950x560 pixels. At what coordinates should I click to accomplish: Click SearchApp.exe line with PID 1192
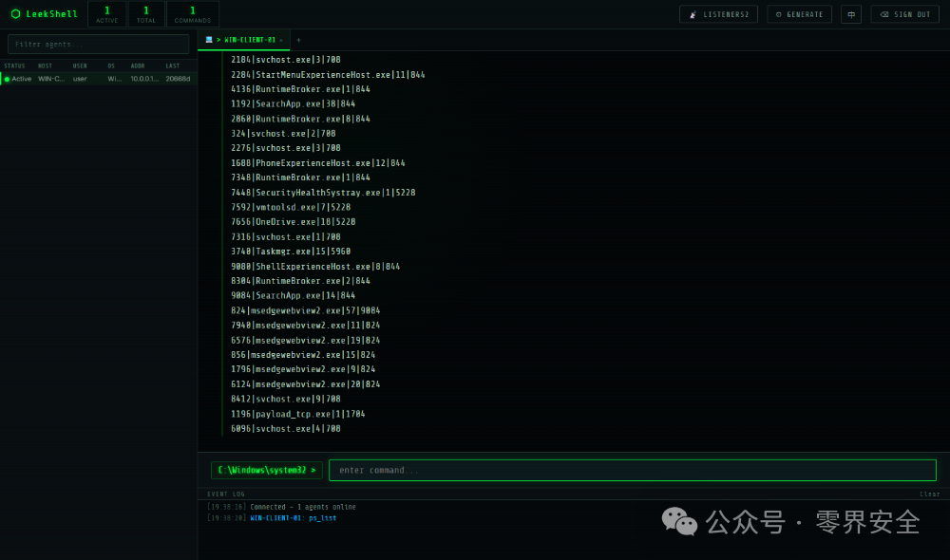(x=293, y=103)
